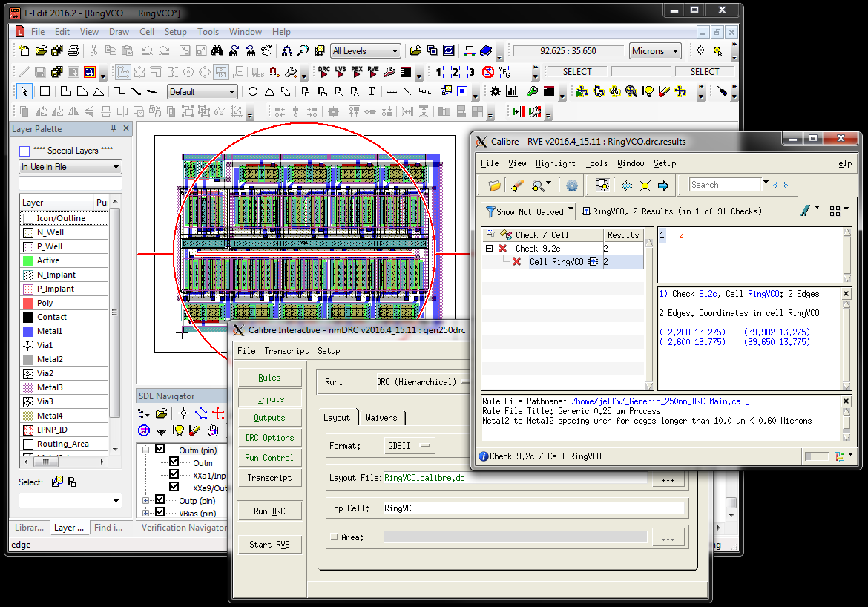Viewport: 868px width, 607px height.
Task: Expand the Outp (pin) tree node
Action: click(x=146, y=500)
